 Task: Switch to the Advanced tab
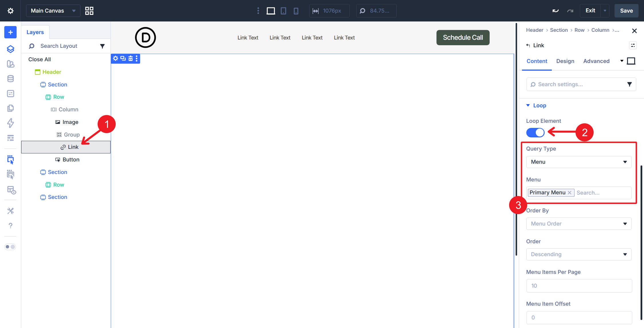pos(596,61)
